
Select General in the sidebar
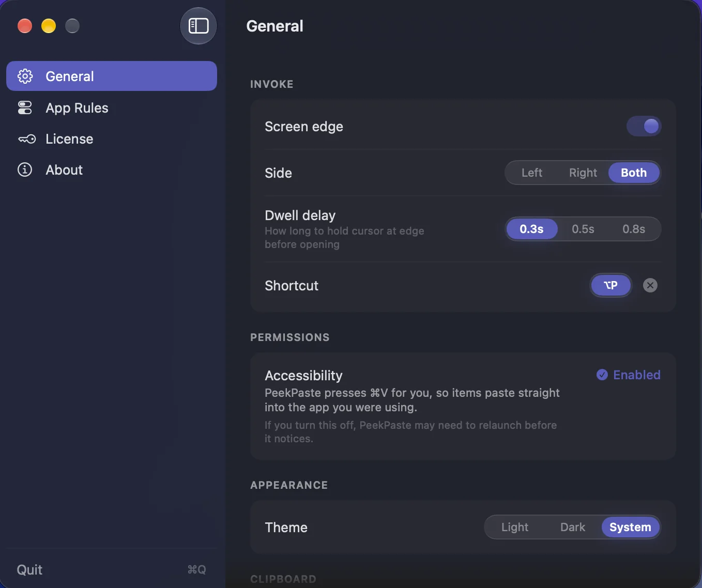(112, 76)
